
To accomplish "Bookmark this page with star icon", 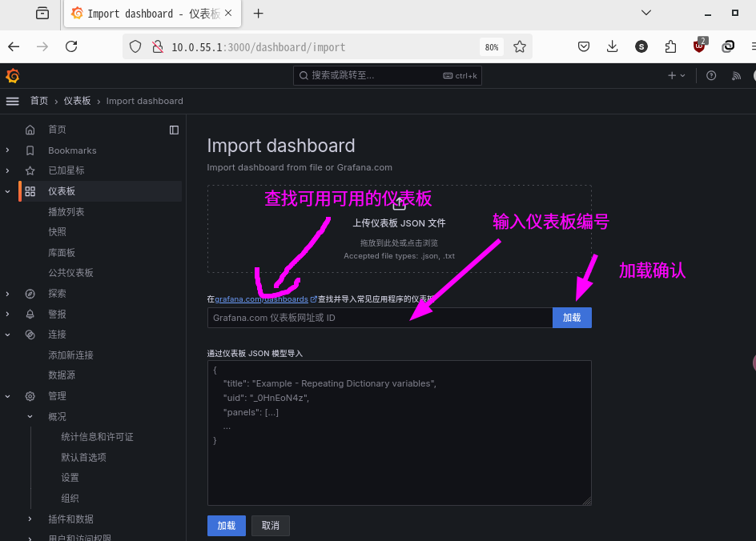I will (519, 46).
